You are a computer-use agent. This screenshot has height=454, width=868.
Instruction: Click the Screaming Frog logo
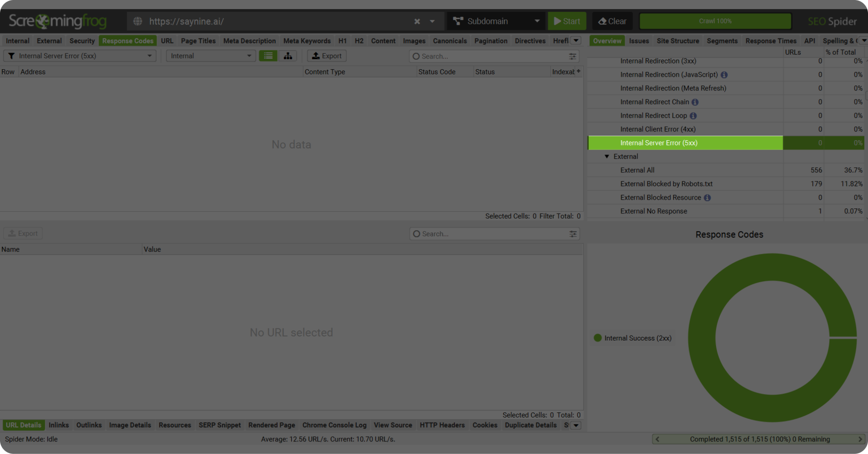(57, 21)
